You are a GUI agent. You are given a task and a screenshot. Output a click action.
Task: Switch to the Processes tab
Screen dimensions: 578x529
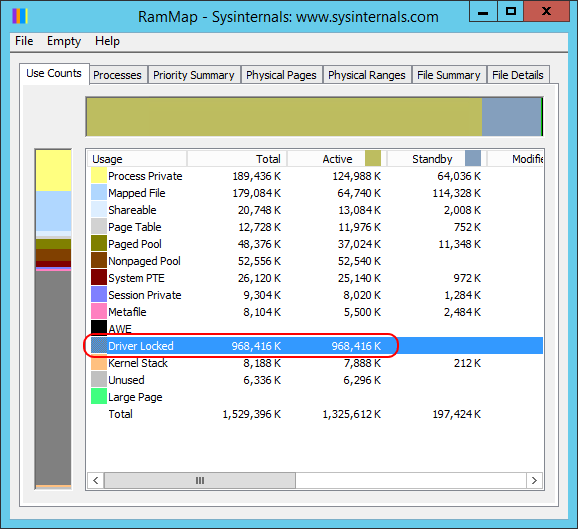117,75
